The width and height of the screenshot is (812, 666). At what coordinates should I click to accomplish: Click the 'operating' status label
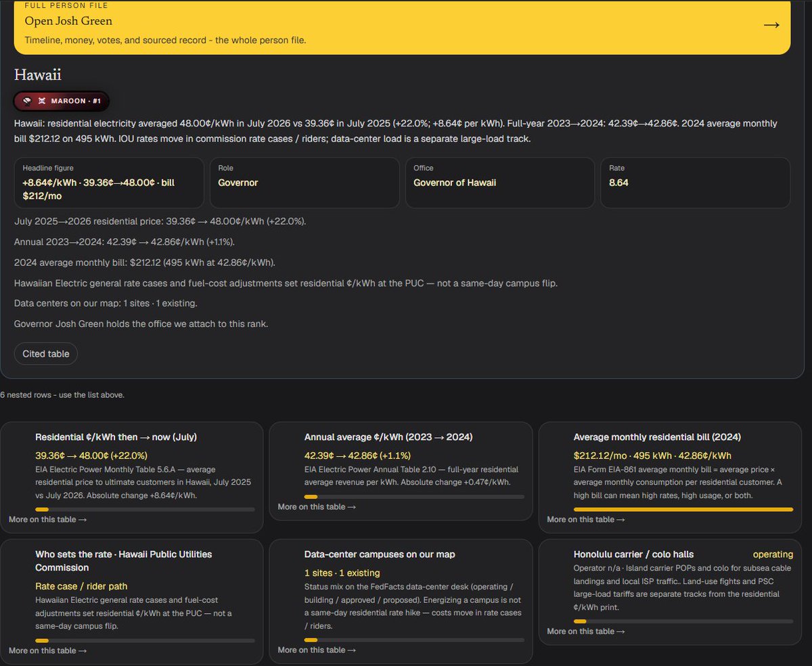(773, 554)
